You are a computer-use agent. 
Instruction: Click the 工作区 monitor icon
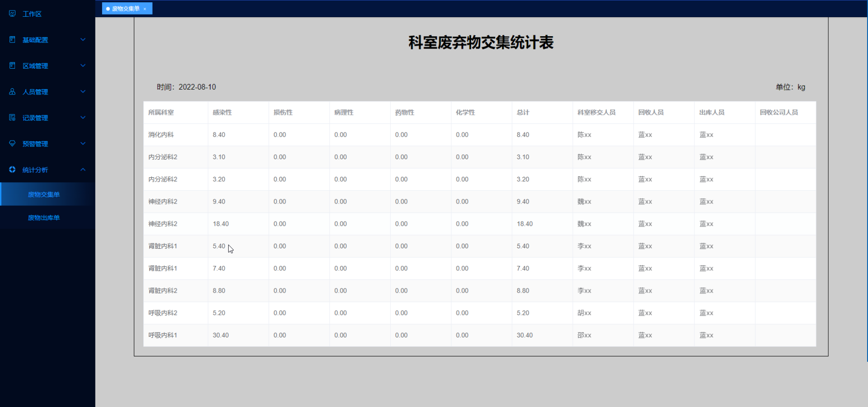[12, 14]
